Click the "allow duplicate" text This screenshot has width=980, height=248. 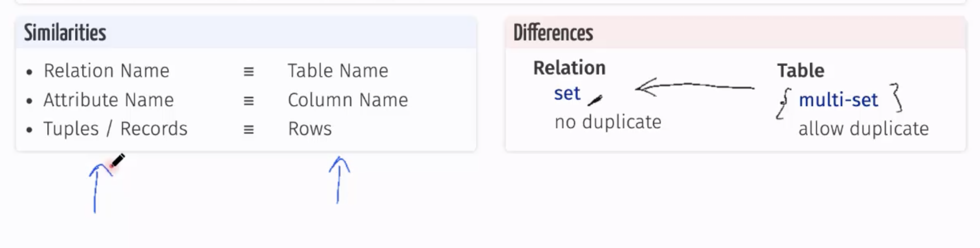pyautogui.click(x=863, y=129)
